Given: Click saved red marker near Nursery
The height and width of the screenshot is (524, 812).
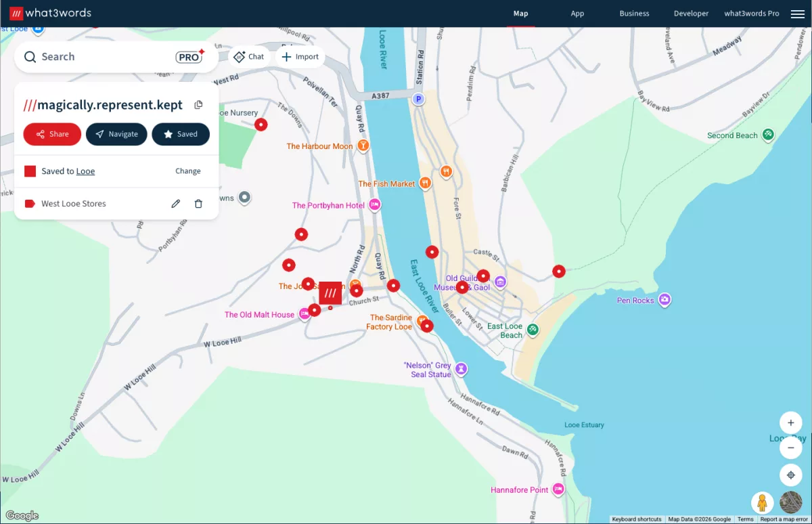Looking at the screenshot, I should 261,125.
